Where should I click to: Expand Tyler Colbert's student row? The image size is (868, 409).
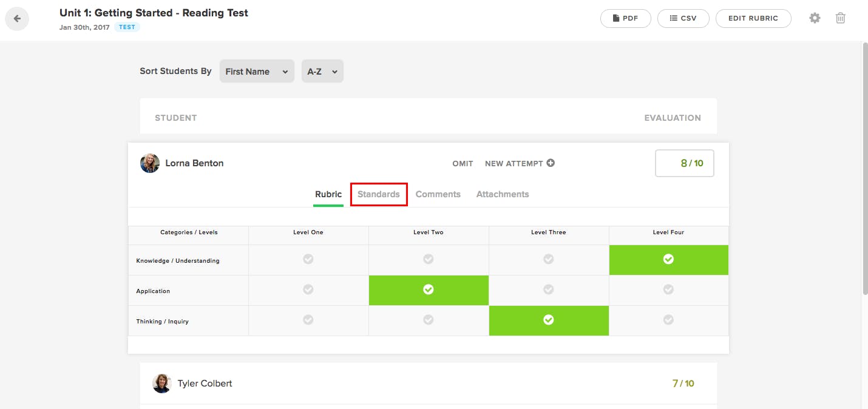429,384
